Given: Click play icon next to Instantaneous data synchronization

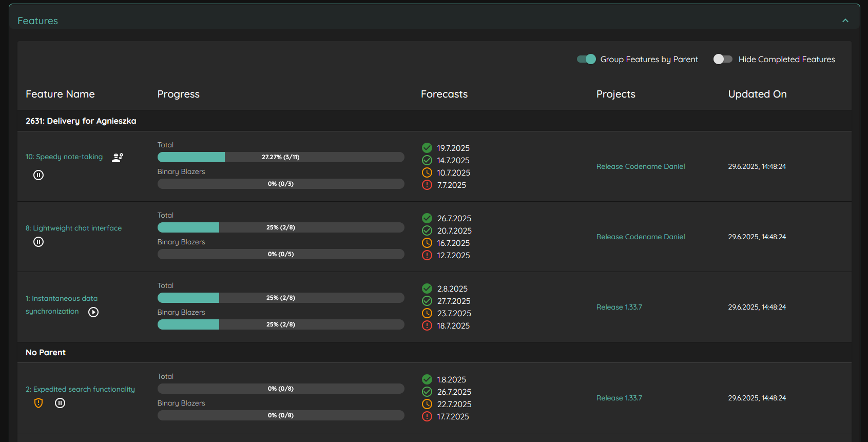Looking at the screenshot, I should click(93, 312).
